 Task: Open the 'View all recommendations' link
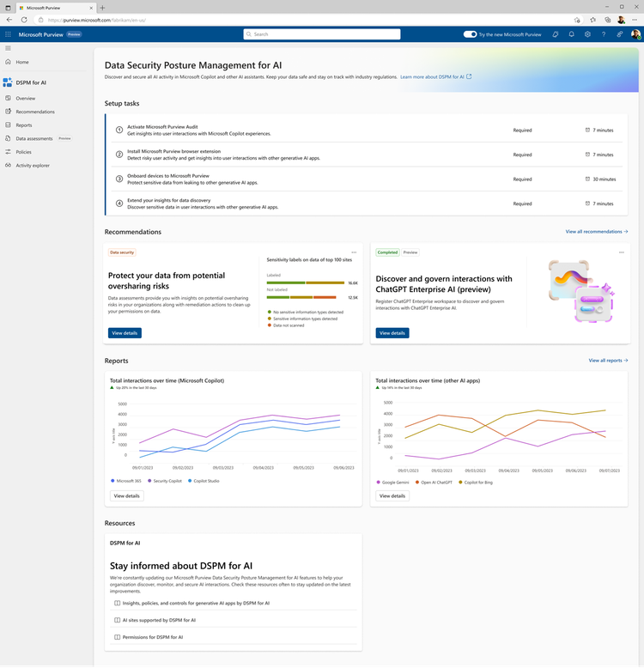point(596,232)
